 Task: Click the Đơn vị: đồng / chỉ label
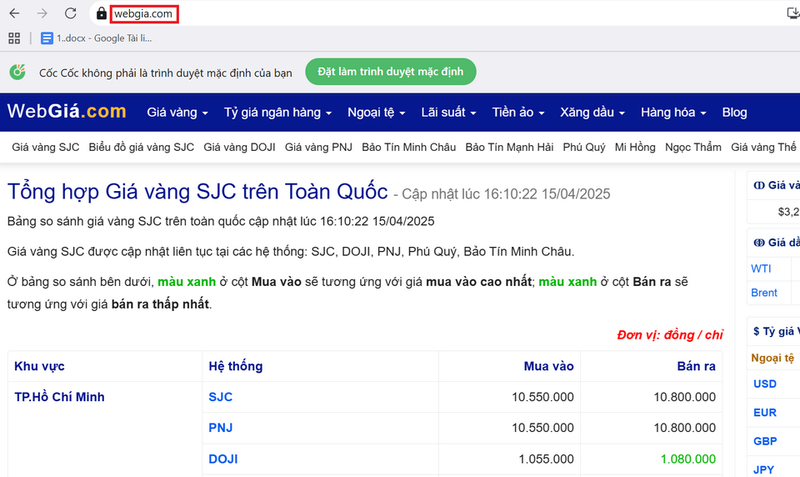[x=670, y=335]
